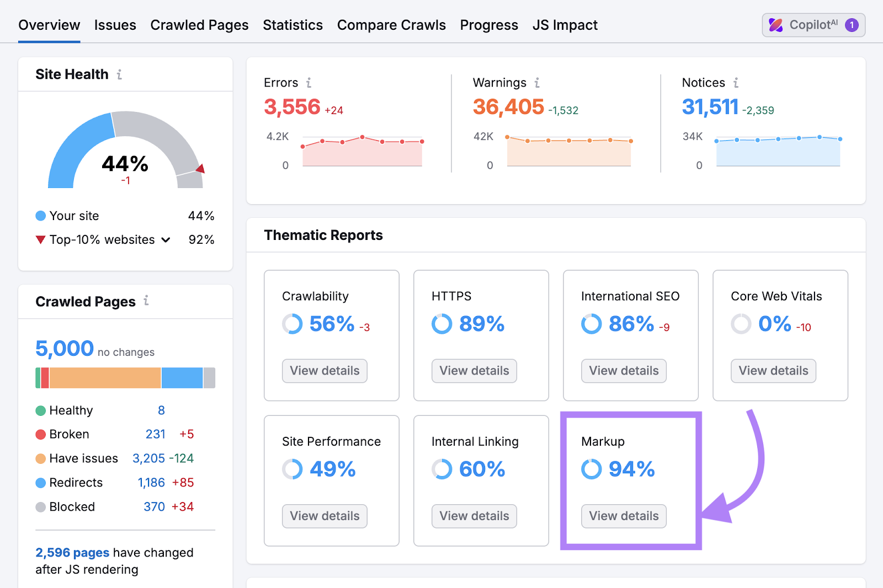This screenshot has height=588, width=883.
Task: Open the 2,596 pages link
Action: (x=72, y=553)
